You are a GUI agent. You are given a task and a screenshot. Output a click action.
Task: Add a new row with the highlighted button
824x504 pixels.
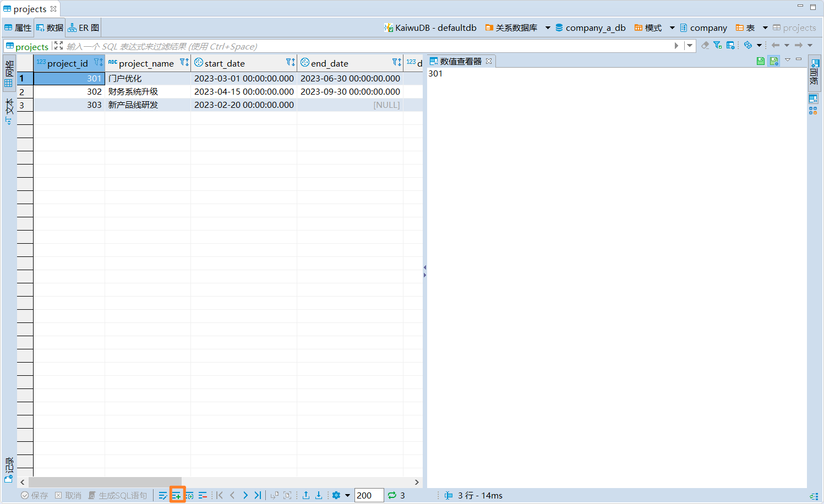[177, 495]
